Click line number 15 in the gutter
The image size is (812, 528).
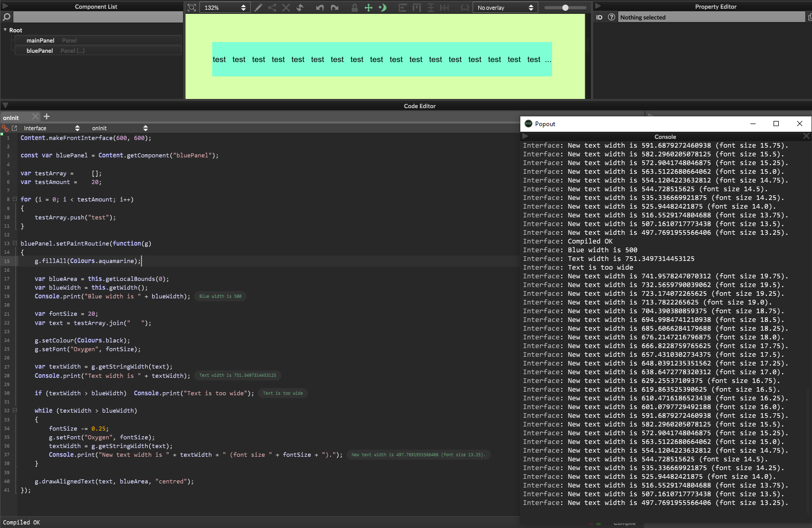pyautogui.click(x=7, y=261)
